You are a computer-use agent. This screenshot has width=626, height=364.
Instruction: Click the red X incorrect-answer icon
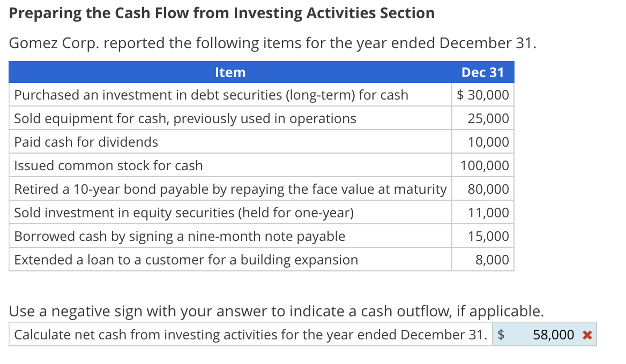pyautogui.click(x=587, y=335)
